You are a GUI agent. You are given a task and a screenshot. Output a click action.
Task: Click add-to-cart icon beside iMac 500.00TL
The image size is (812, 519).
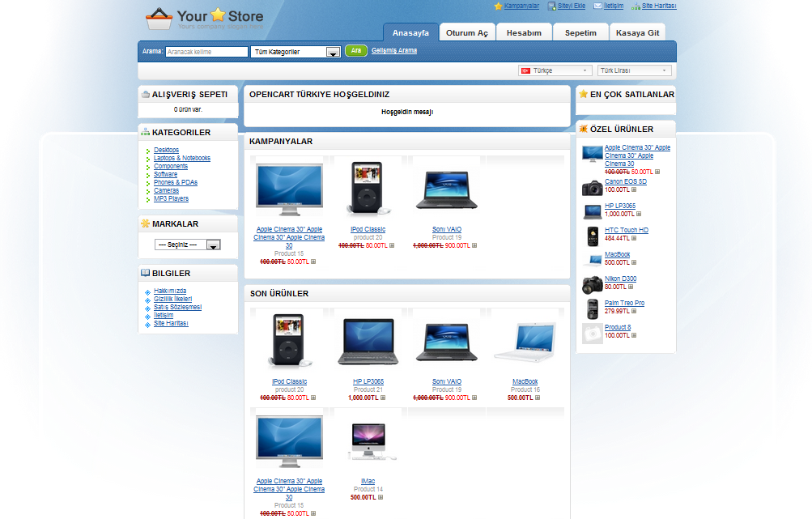pyautogui.click(x=380, y=497)
